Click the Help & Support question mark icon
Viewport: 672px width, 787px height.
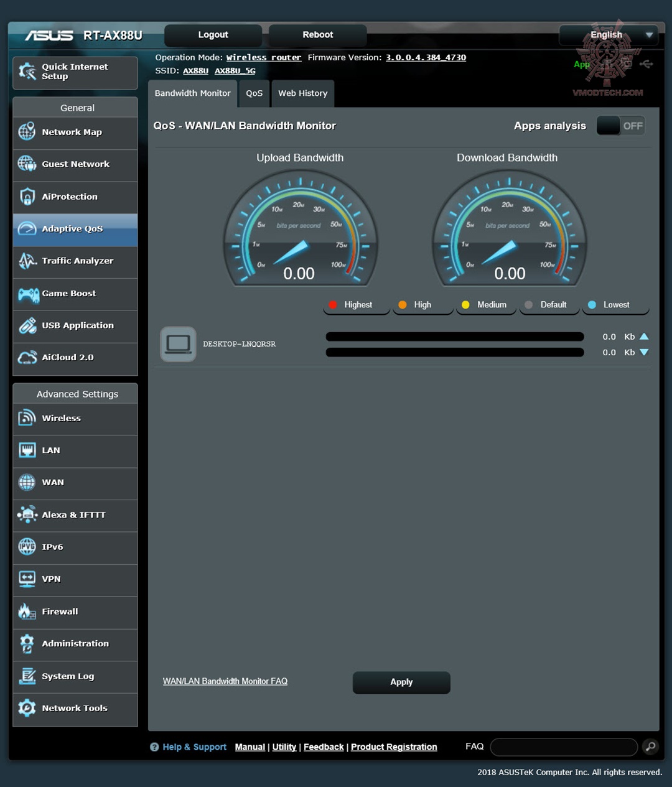(154, 747)
